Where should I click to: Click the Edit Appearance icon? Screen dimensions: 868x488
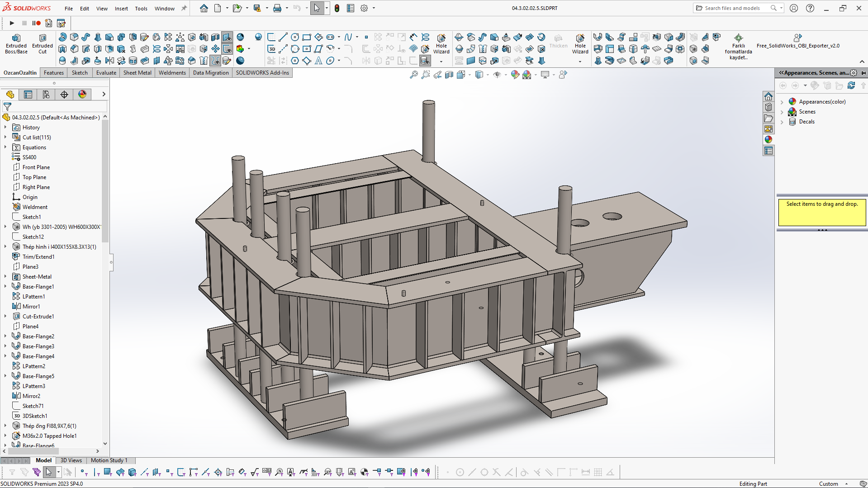pyautogui.click(x=515, y=75)
